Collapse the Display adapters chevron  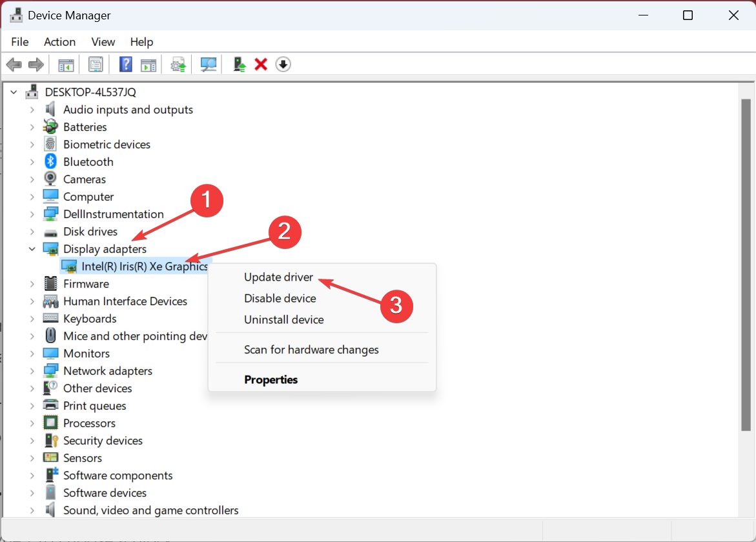(x=32, y=248)
